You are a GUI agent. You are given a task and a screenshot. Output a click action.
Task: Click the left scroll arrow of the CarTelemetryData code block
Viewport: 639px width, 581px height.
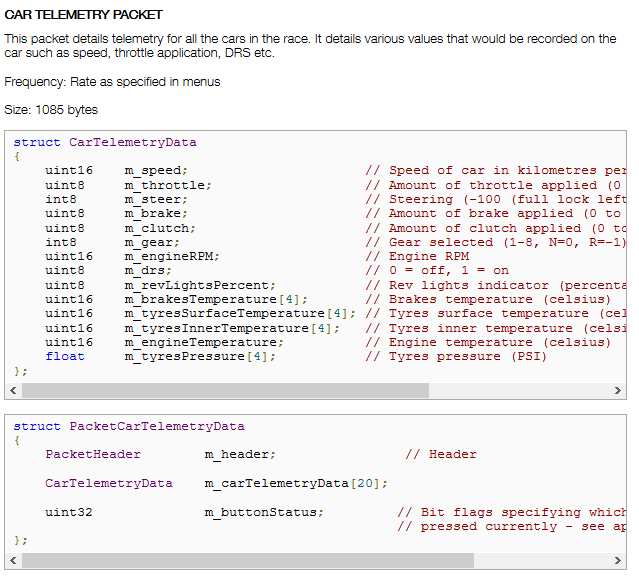13,390
